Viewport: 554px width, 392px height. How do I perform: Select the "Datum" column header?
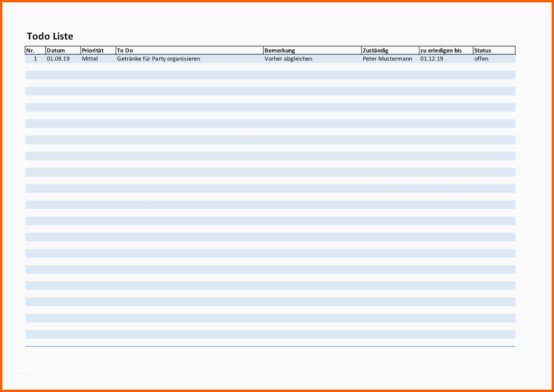(63, 50)
